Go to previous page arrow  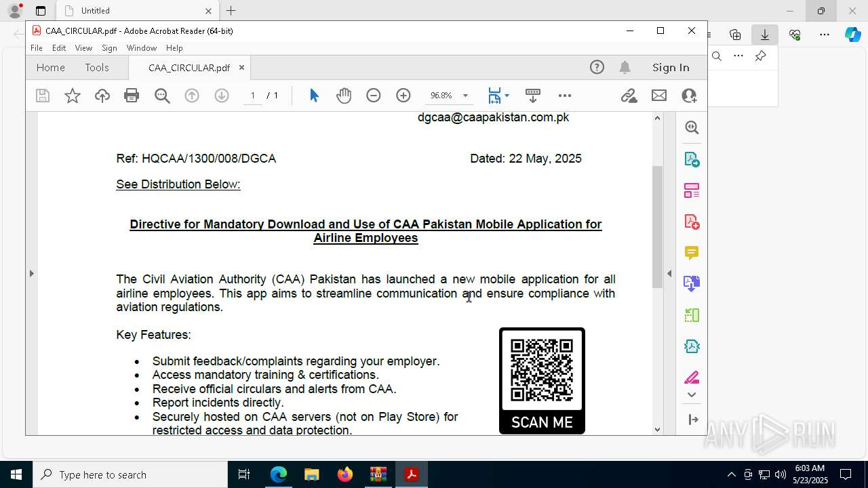pyautogui.click(x=192, y=96)
